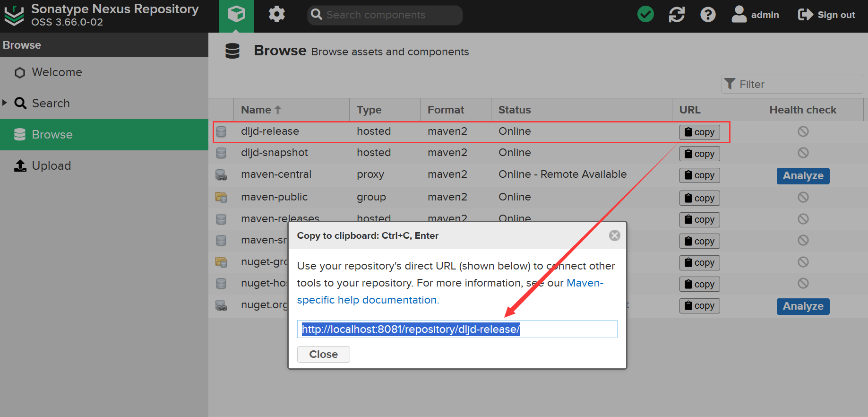868x417 pixels.
Task: Click the Analyze button for maven-central
Action: coord(803,176)
